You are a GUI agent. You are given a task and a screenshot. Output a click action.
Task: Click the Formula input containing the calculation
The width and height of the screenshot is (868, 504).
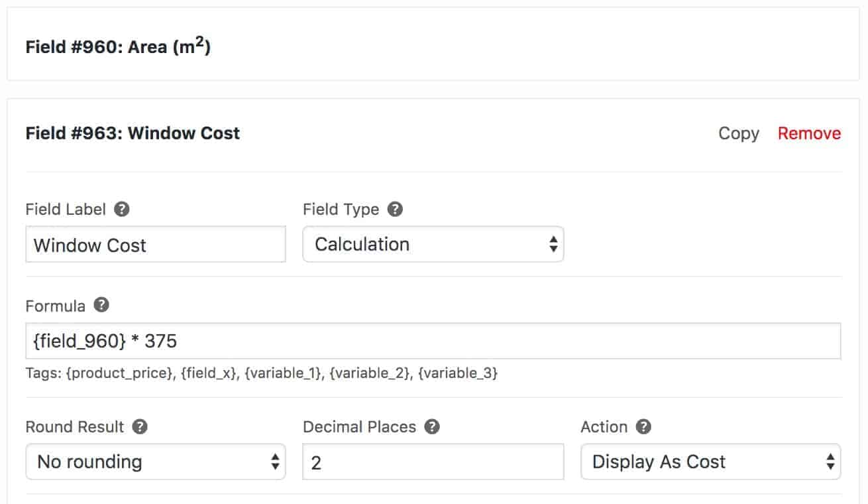click(x=433, y=340)
